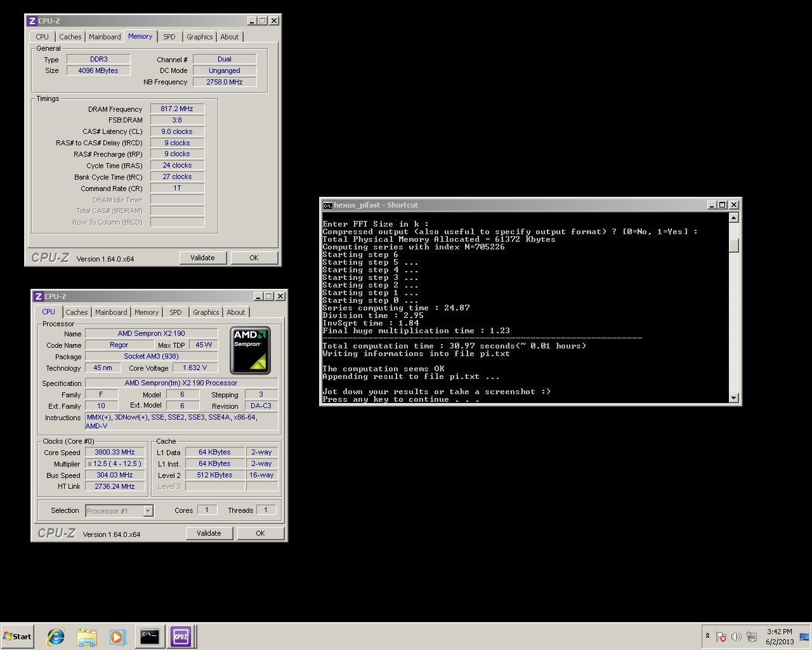
Task: Click the processor name AMD Sempron X2 190
Action: pyautogui.click(x=152, y=333)
